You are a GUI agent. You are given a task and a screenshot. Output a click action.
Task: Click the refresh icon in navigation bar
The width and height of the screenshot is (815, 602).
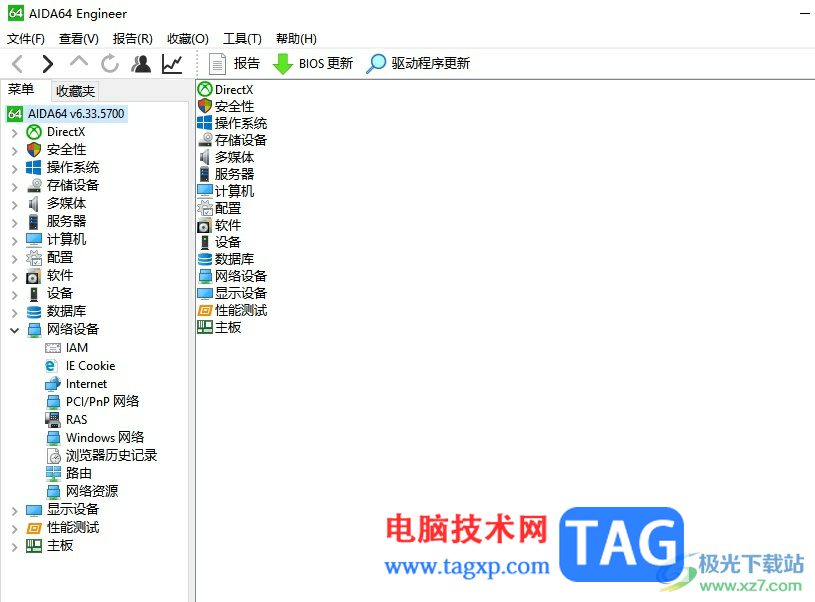point(109,63)
